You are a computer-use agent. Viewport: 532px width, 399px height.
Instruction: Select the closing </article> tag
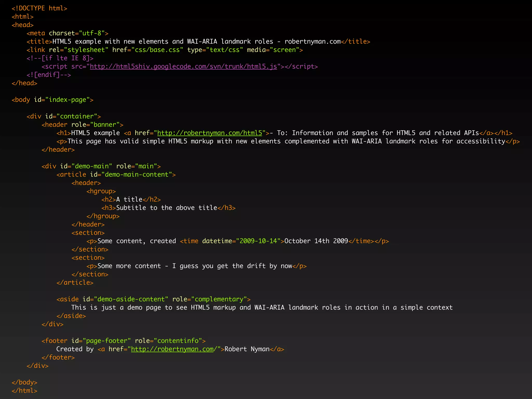(75, 283)
